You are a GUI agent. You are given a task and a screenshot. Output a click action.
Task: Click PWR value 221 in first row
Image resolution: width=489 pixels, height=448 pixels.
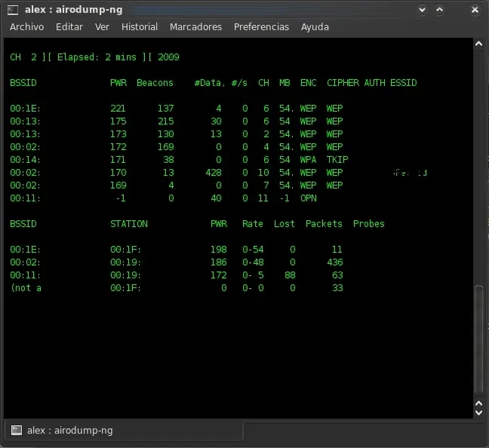click(118, 109)
